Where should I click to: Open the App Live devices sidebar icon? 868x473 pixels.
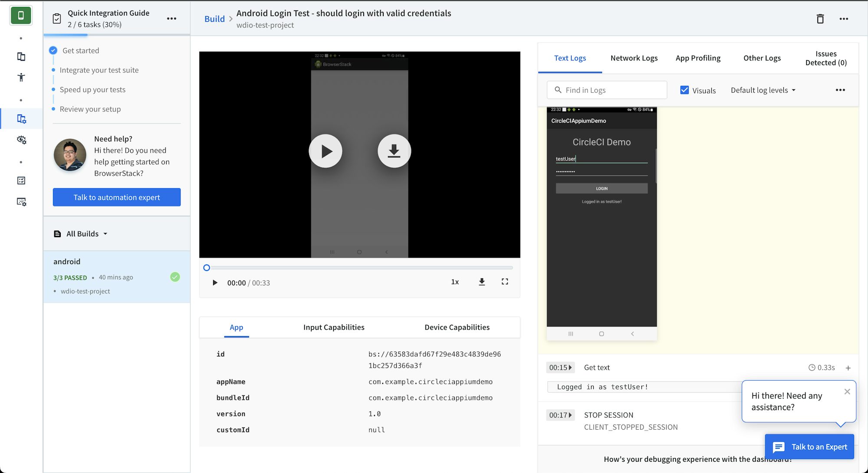(x=21, y=57)
